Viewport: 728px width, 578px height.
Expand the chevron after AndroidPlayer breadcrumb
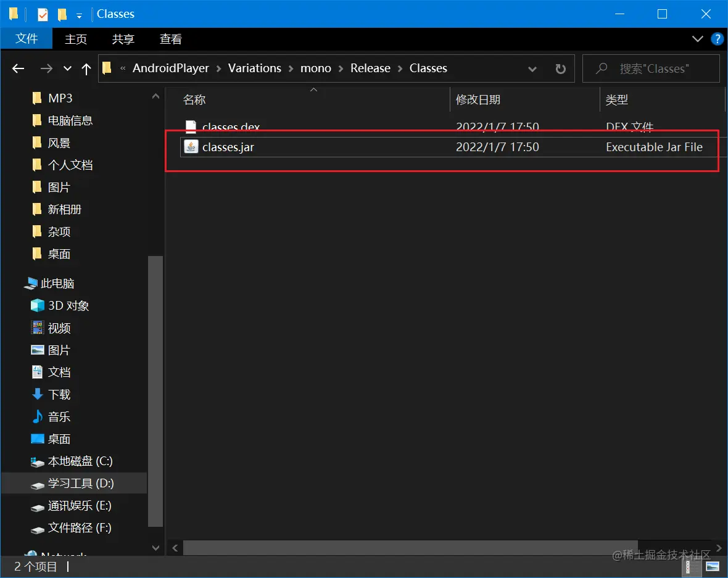tap(218, 68)
